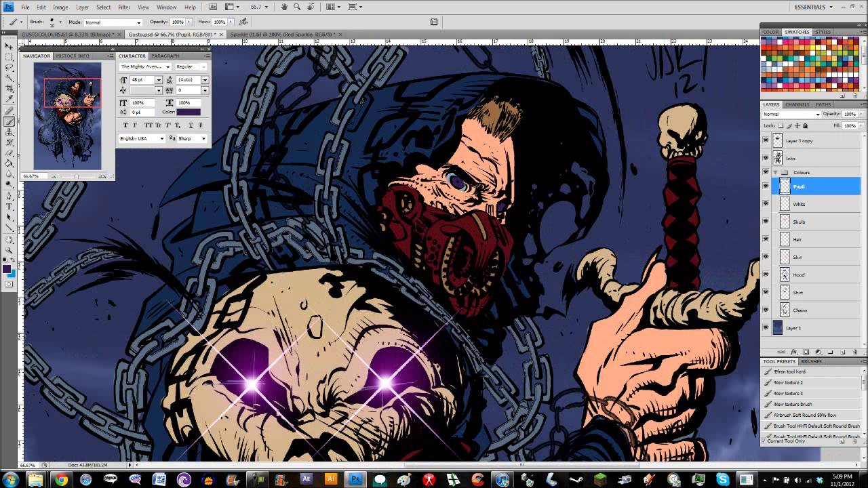Image resolution: width=868 pixels, height=488 pixels.
Task: Toggle visibility of Layer 1
Action: pyautogui.click(x=766, y=327)
